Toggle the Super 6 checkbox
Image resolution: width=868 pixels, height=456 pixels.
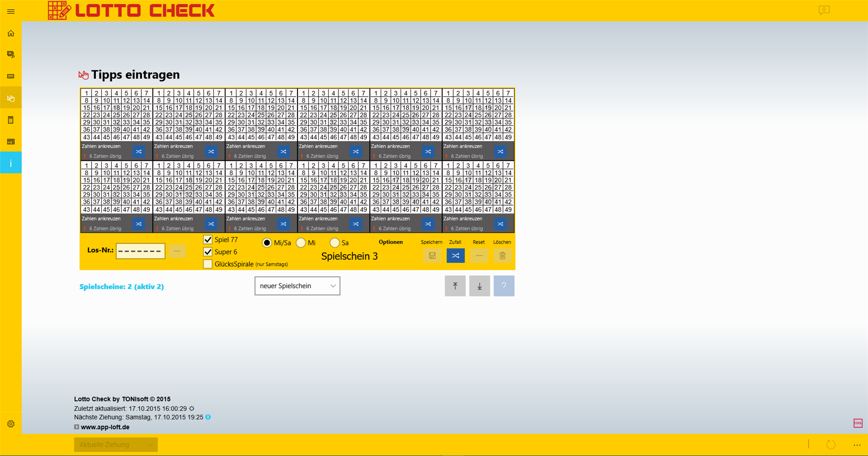click(208, 252)
